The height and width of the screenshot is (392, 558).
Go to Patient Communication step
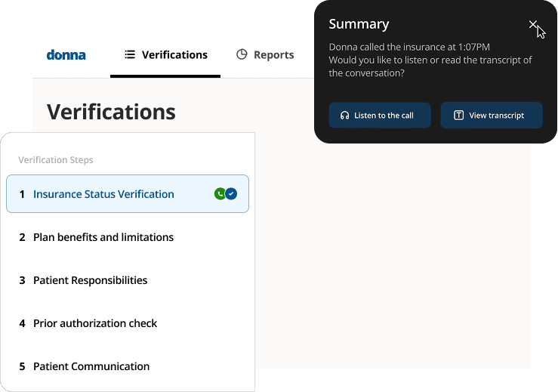[128, 366]
